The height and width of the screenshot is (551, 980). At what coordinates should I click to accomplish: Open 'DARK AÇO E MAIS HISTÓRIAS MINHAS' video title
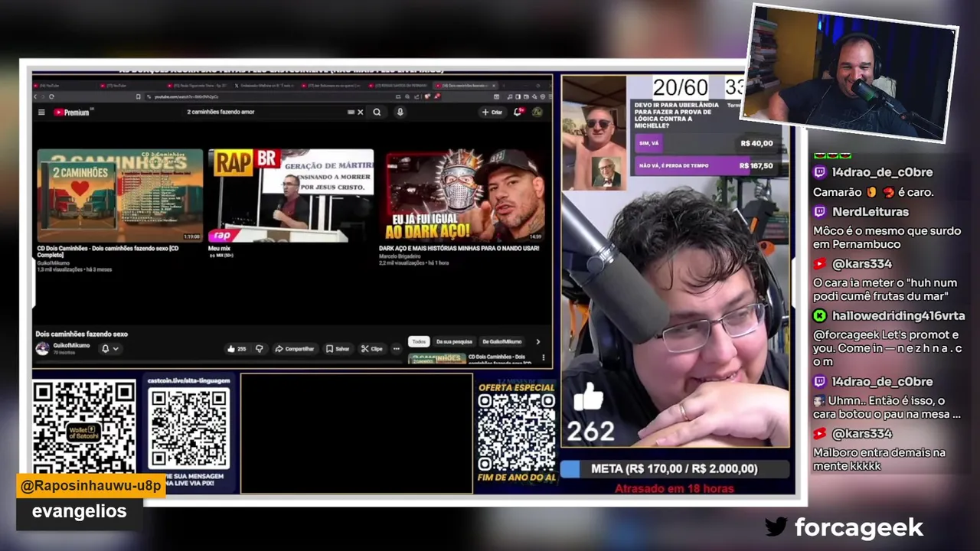coord(459,249)
